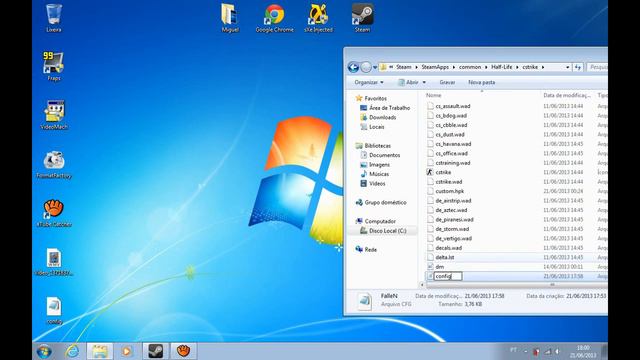This screenshot has height=360, width=640.
Task: Open Downloads in the navigation pane
Action: [x=382, y=118]
